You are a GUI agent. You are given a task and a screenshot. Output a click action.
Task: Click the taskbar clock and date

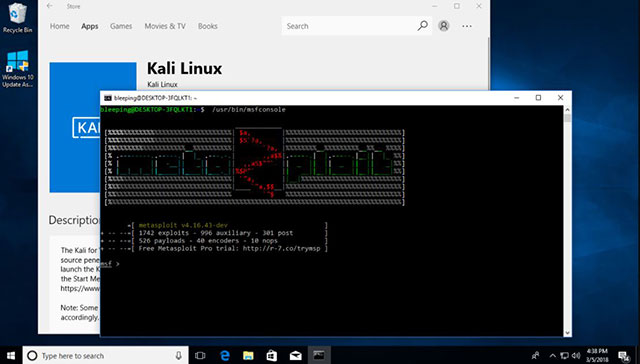point(597,355)
